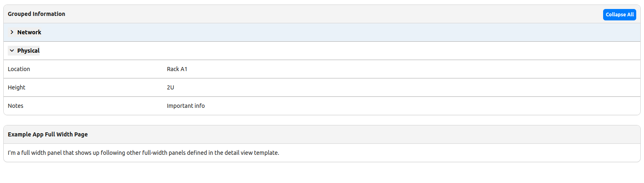Click the Physical group label

pos(28,51)
